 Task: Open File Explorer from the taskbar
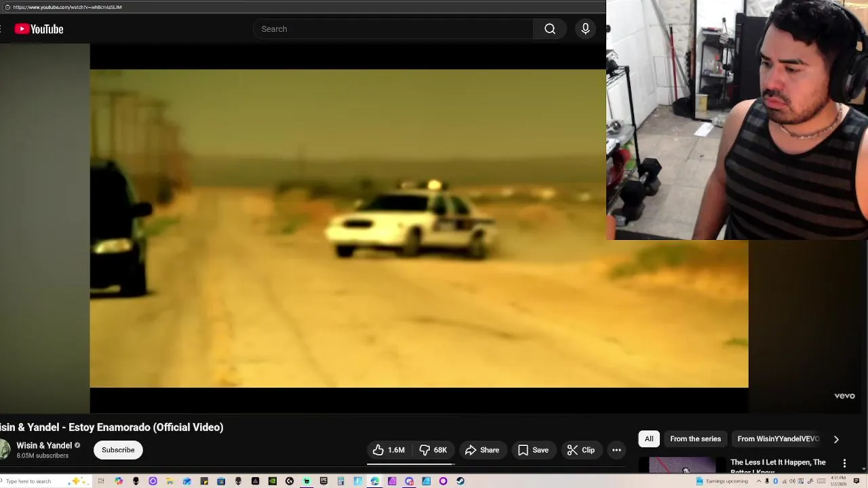click(170, 481)
